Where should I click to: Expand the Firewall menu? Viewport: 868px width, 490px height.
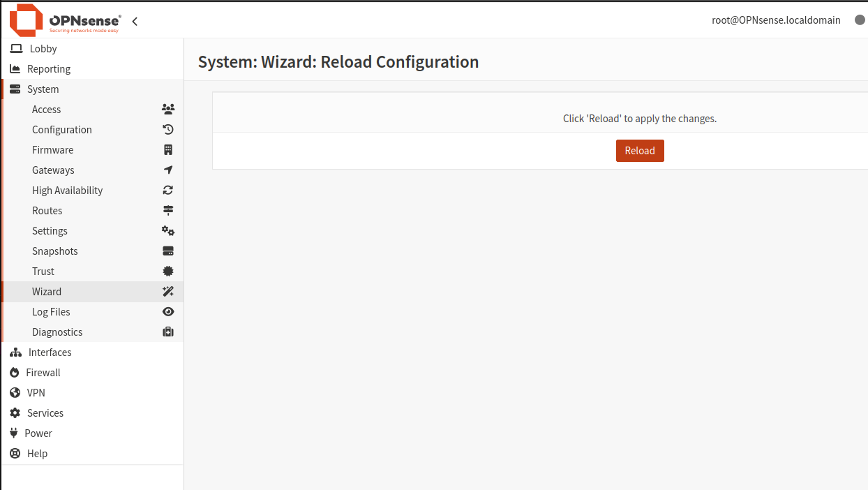92,373
